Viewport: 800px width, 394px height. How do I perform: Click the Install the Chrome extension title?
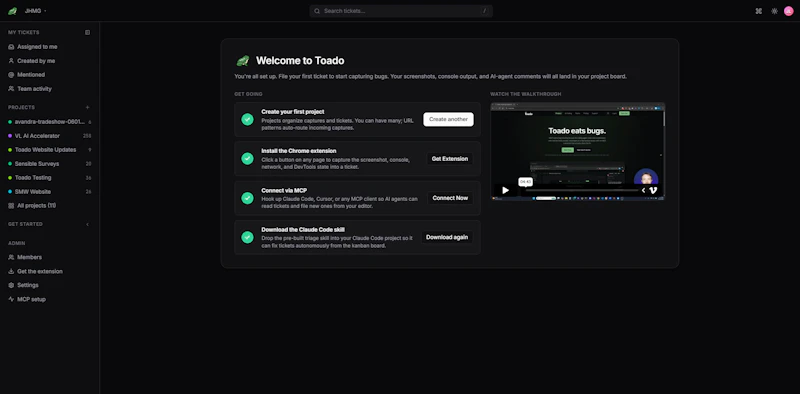pos(298,151)
